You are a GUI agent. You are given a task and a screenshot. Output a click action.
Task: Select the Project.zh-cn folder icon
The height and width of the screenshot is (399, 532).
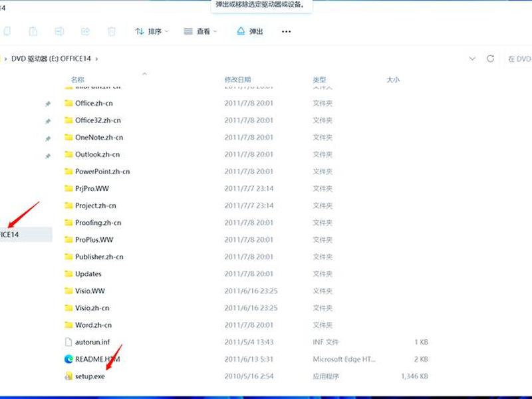click(68, 205)
